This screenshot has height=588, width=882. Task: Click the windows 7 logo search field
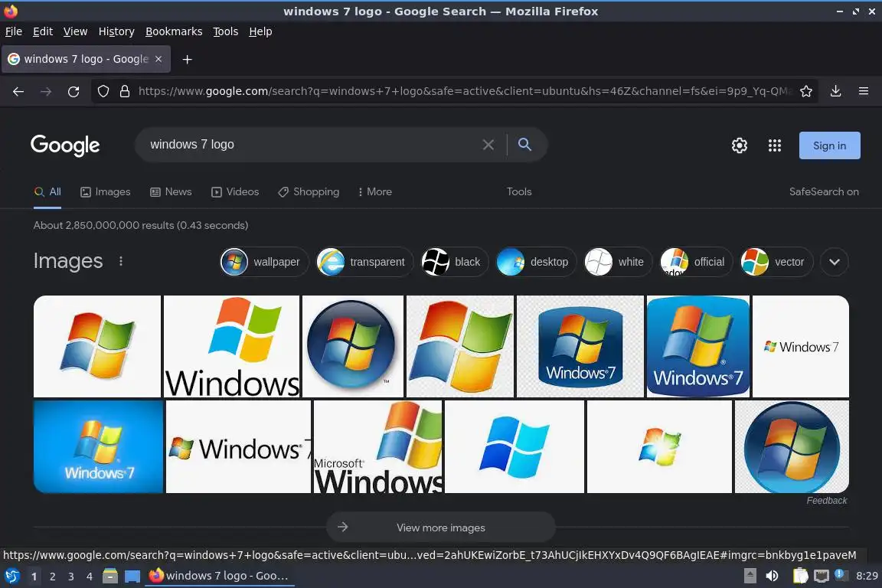coord(309,145)
